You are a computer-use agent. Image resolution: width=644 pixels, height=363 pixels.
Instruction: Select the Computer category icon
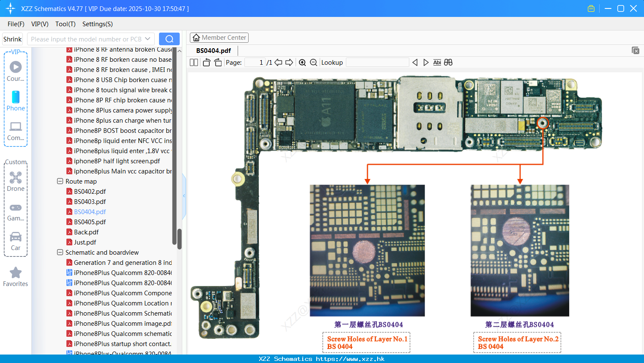16,131
